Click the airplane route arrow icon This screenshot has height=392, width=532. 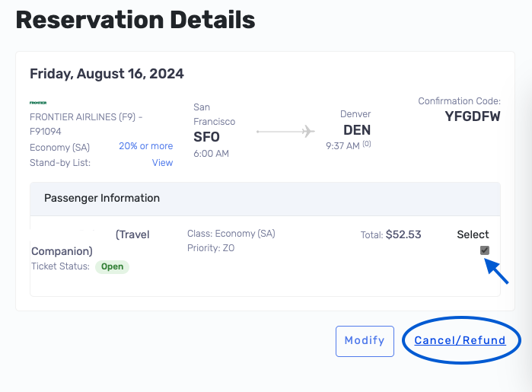click(x=285, y=132)
